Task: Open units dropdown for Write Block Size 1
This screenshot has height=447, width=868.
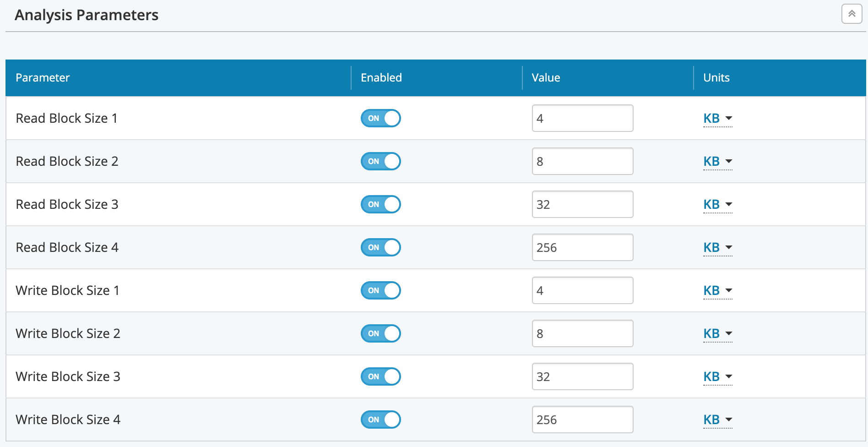Action: point(718,291)
